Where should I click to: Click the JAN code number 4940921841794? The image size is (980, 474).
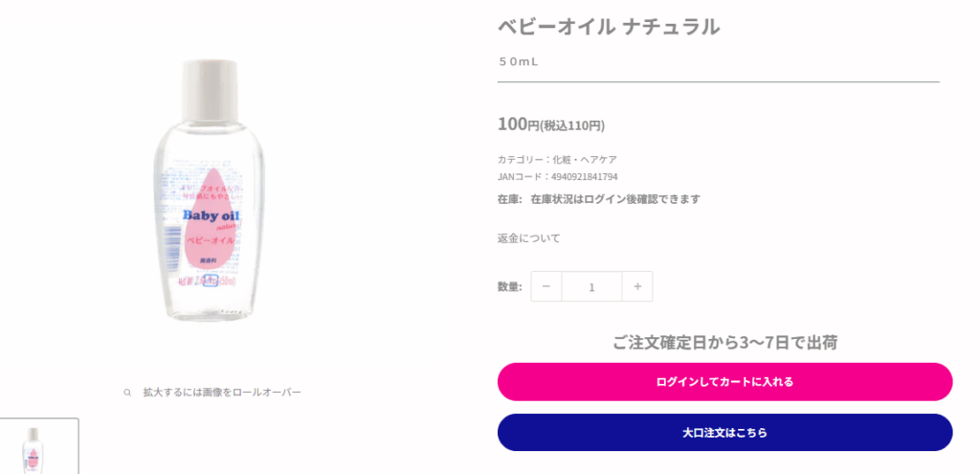pyautogui.click(x=584, y=177)
